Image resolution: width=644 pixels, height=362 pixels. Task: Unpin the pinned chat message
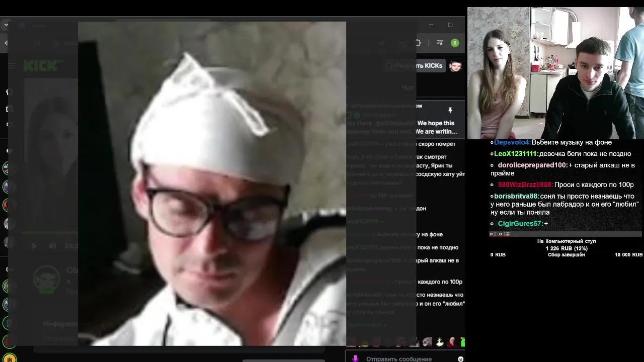tap(450, 110)
